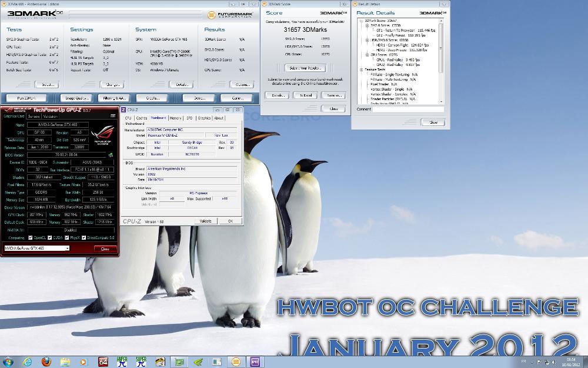Collapse the HDR/SM3.0 Score tree node

point(367,40)
